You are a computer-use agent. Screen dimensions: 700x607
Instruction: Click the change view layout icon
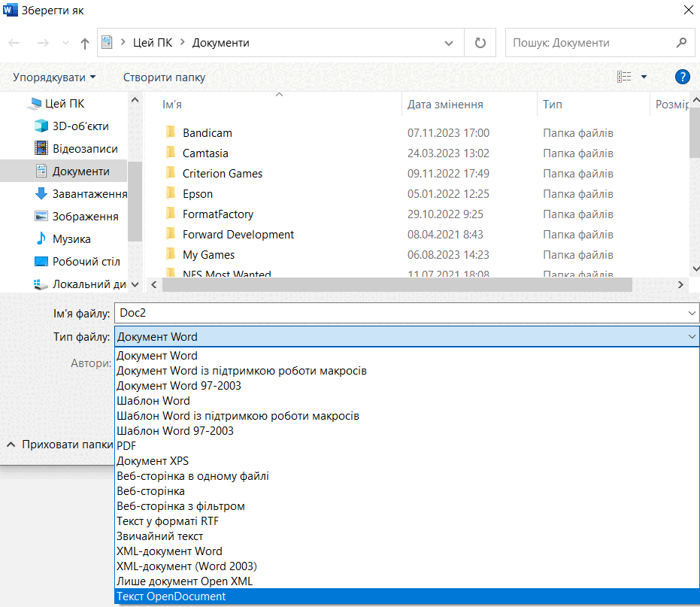click(624, 77)
